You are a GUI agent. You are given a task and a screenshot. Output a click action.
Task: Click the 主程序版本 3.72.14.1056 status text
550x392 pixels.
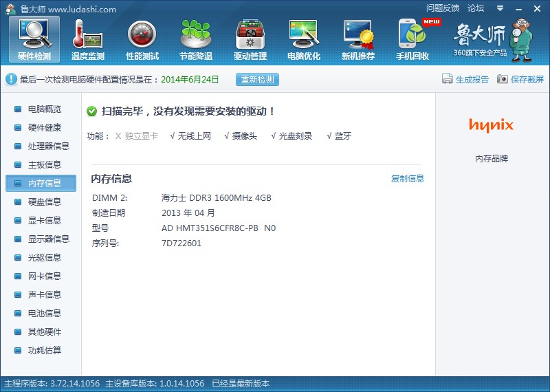pyautogui.click(x=52, y=384)
